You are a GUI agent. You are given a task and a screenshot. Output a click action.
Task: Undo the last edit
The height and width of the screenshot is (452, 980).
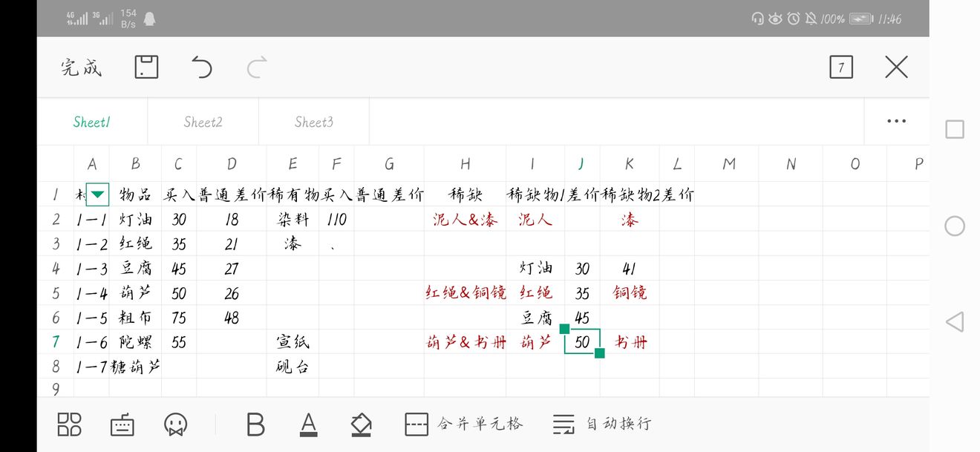(201, 68)
